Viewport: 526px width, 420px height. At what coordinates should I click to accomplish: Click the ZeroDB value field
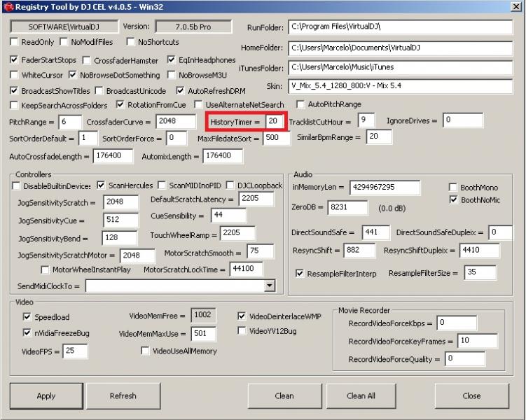(x=347, y=207)
